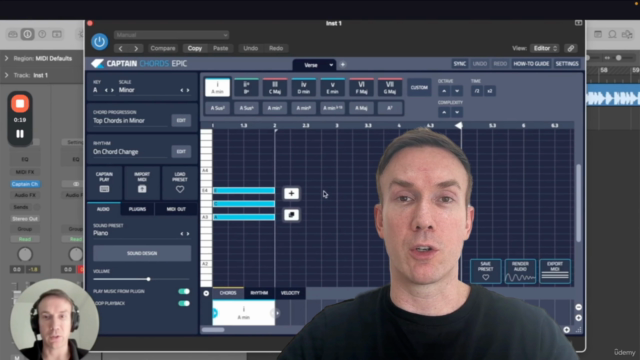
Task: Add a chord with plus button
Action: click(291, 193)
